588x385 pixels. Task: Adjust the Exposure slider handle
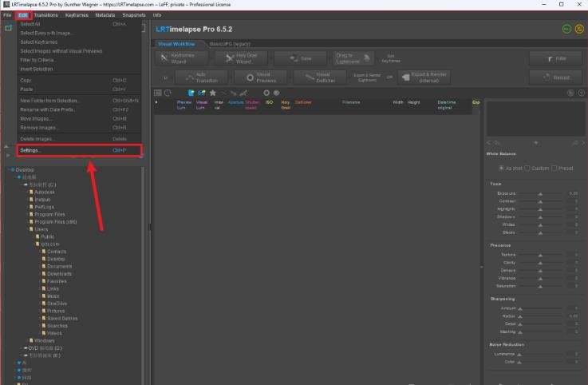540,194
